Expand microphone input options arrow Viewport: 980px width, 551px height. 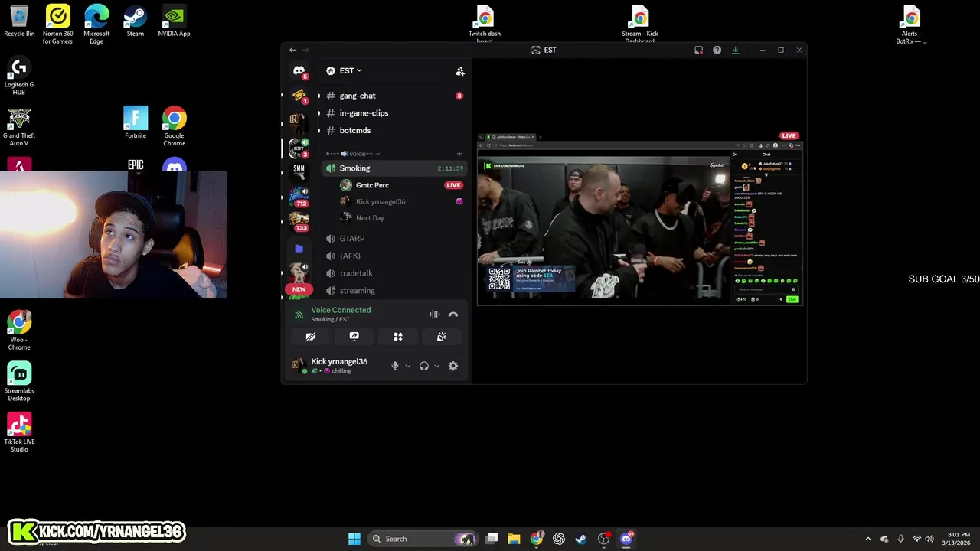pos(407,366)
